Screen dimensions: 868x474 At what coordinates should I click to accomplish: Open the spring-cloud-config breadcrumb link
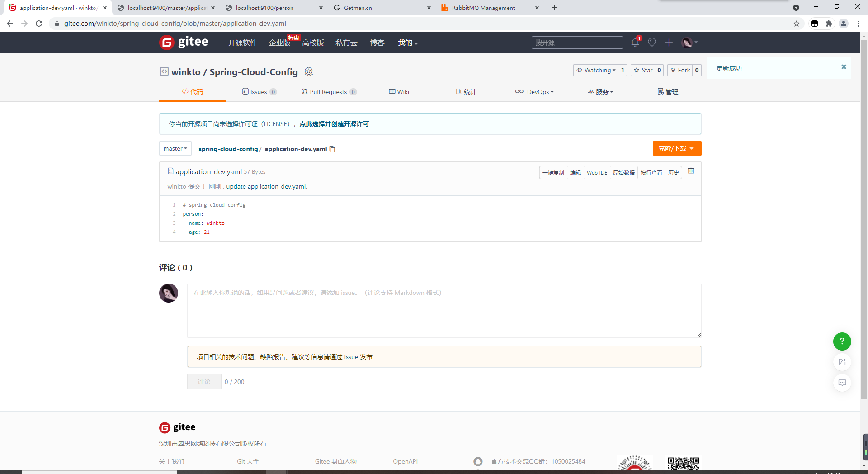[x=228, y=149]
